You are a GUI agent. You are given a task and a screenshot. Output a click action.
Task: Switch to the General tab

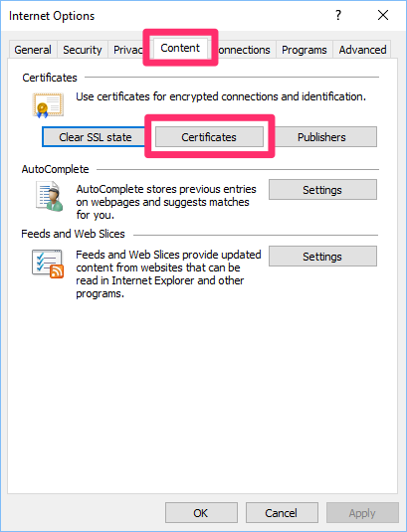(x=33, y=50)
